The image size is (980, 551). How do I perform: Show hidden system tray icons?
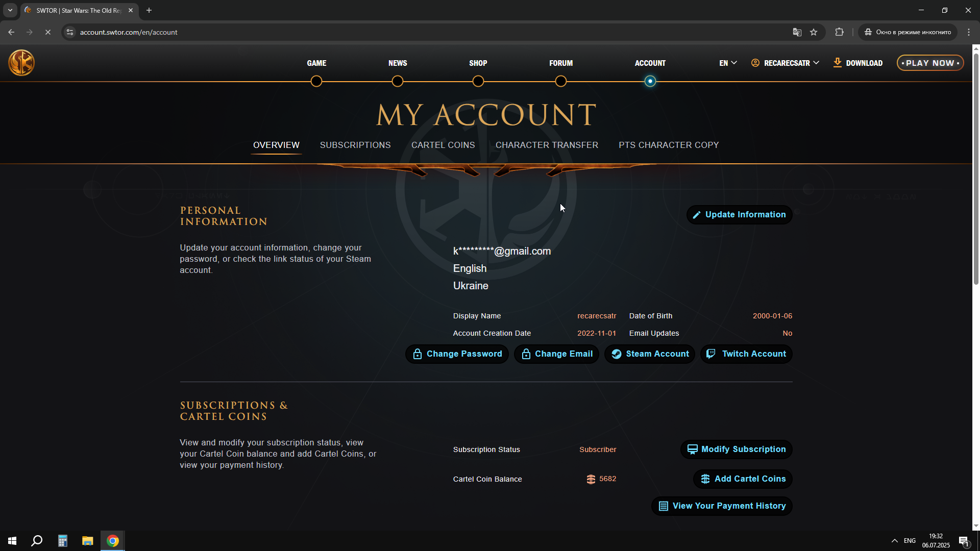click(894, 541)
